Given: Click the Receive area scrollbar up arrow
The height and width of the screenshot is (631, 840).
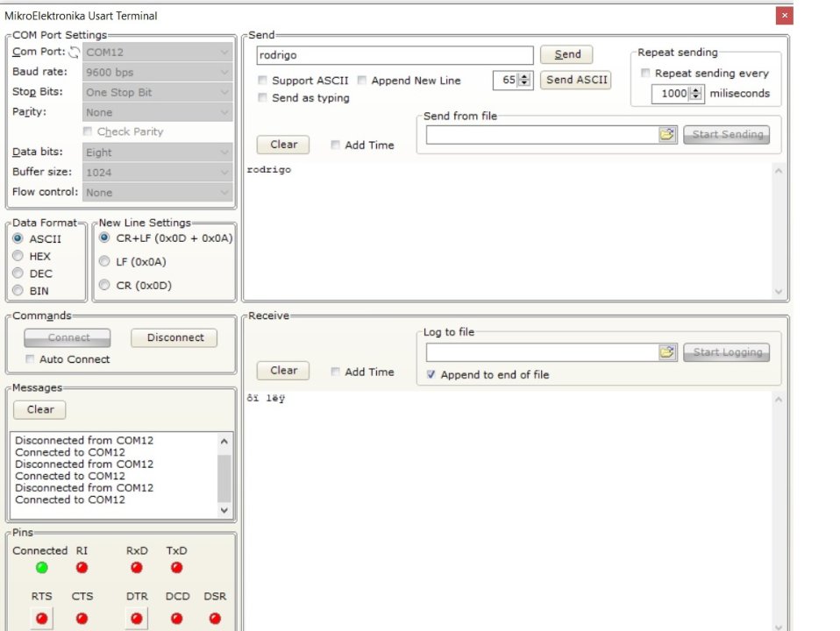Looking at the screenshot, I should (779, 400).
